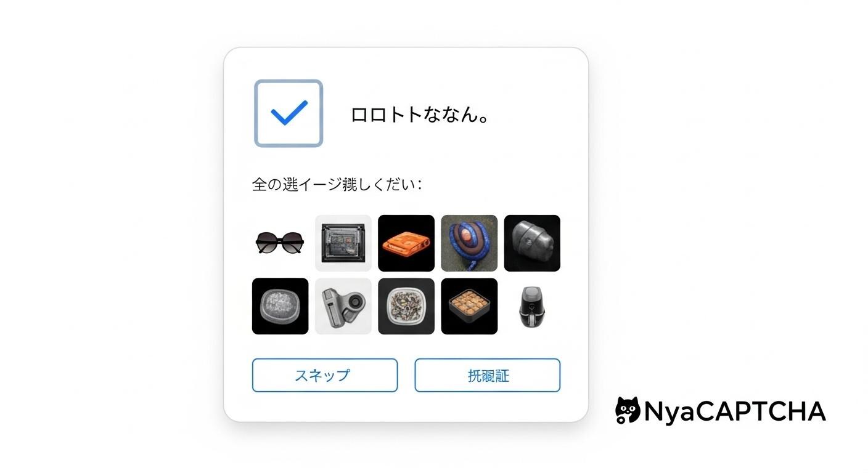The height and width of the screenshot is (473, 868).
Task: Select the tray of brown pastries image
Action: 469,306
